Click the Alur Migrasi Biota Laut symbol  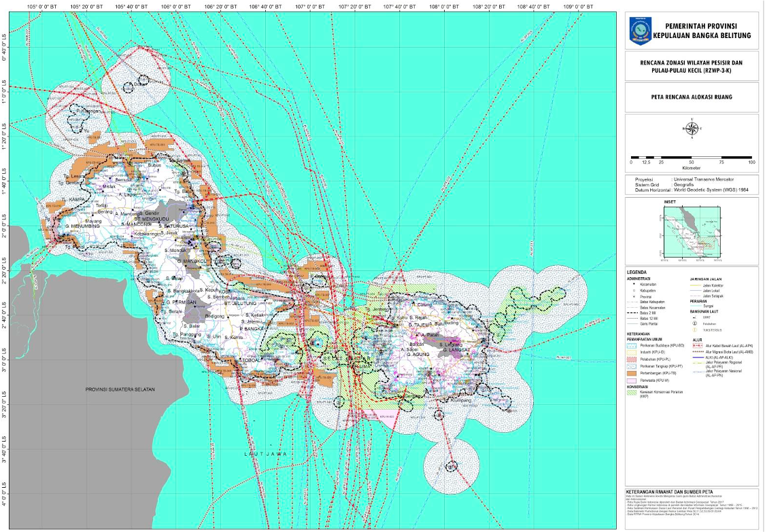697,352
